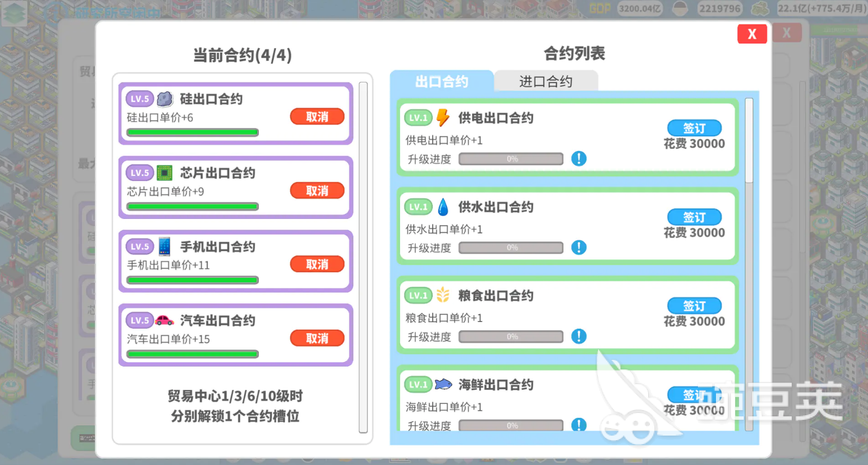Click the silicon ore icon on 硅出口合约
Viewport: 868px width, 465px height.
pyautogui.click(x=164, y=98)
